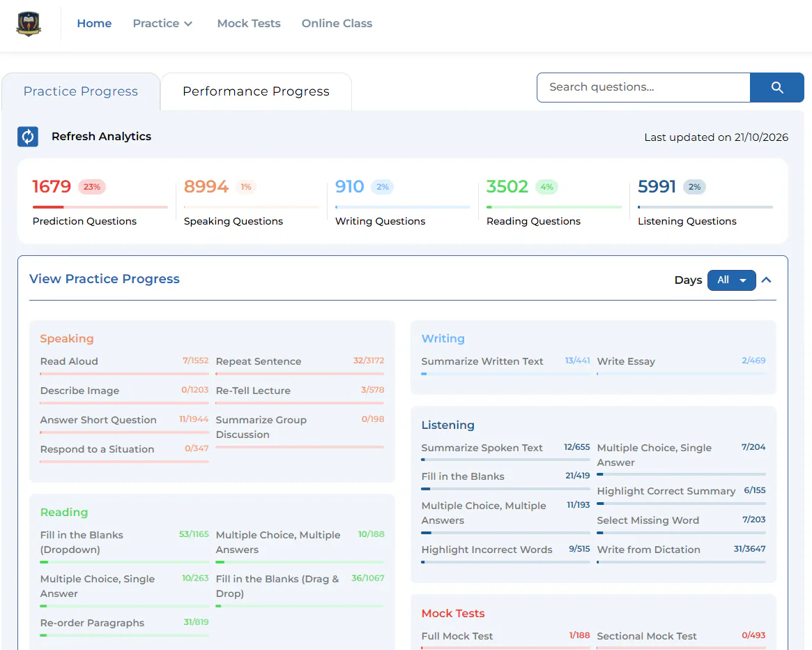Click in the Search questions field
This screenshot has height=650, width=812.
pos(643,88)
